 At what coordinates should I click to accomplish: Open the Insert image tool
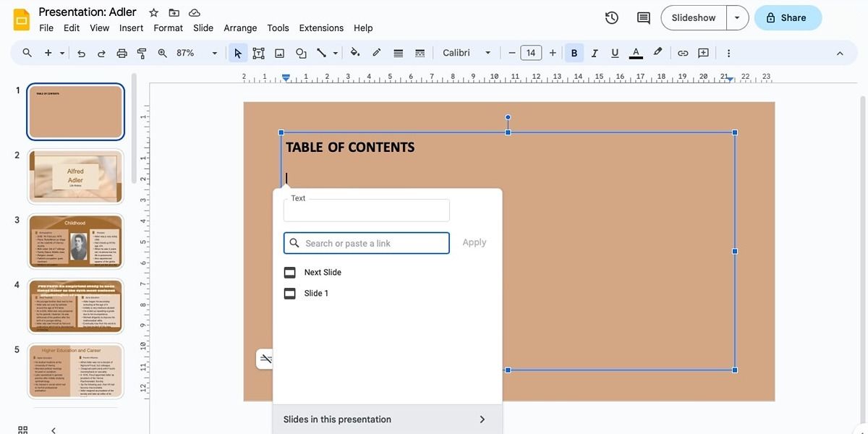point(279,52)
